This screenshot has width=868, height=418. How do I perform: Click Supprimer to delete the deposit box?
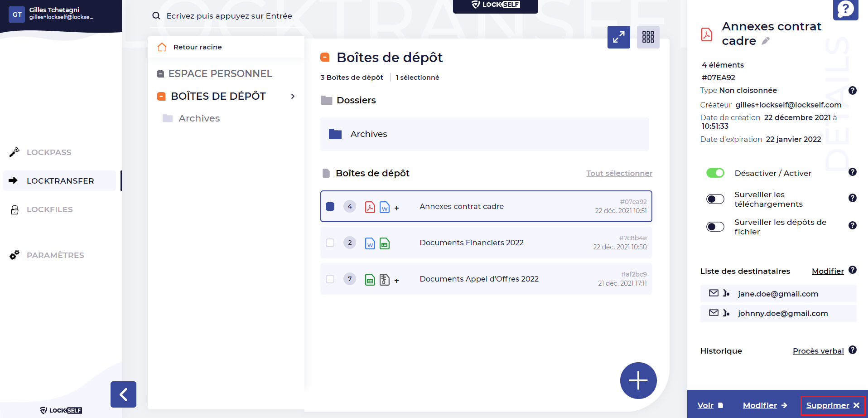[833, 405]
